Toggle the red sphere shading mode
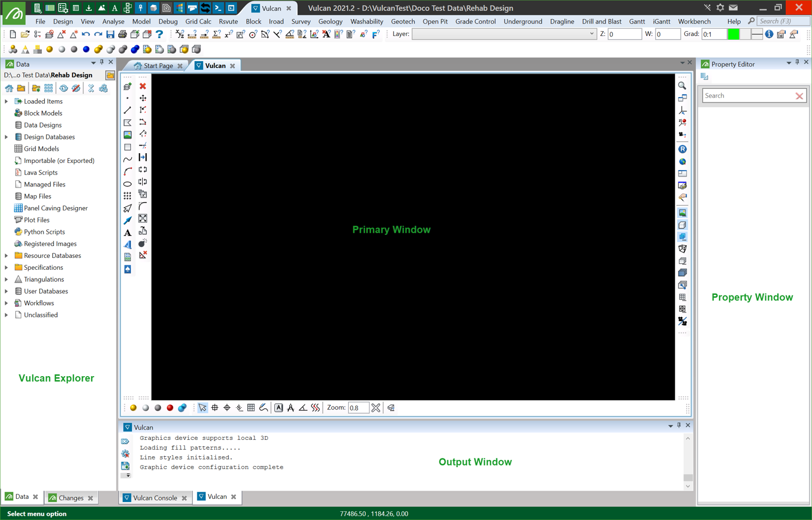Image resolution: width=812 pixels, height=520 pixels. [x=170, y=408]
